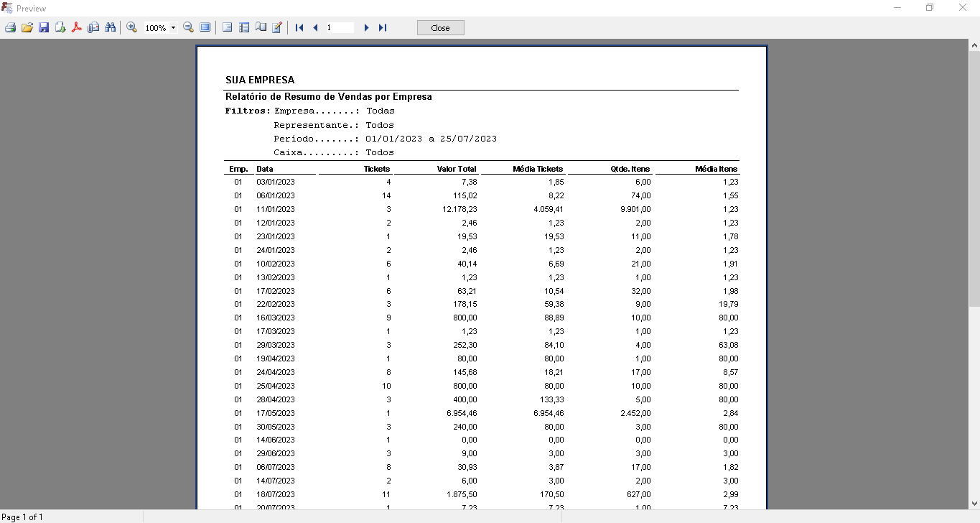The image size is (980, 523).
Task: Click the date 03/01/2023
Action: coord(276,182)
